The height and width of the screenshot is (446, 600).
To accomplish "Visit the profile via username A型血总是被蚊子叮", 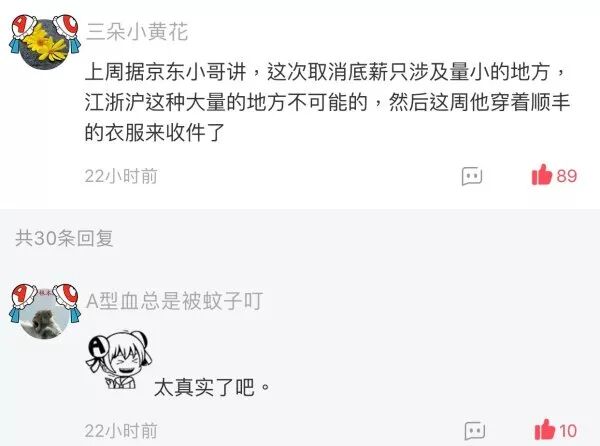I will [x=174, y=301].
